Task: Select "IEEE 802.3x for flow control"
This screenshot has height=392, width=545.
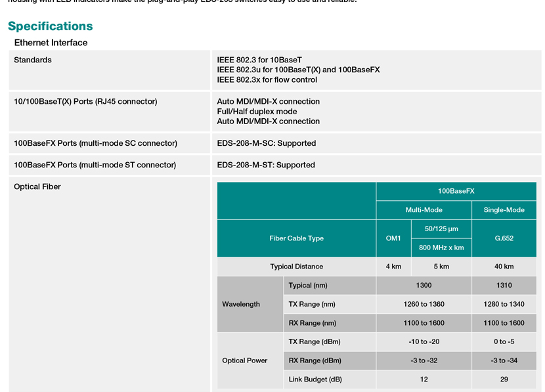Action: 267,80
